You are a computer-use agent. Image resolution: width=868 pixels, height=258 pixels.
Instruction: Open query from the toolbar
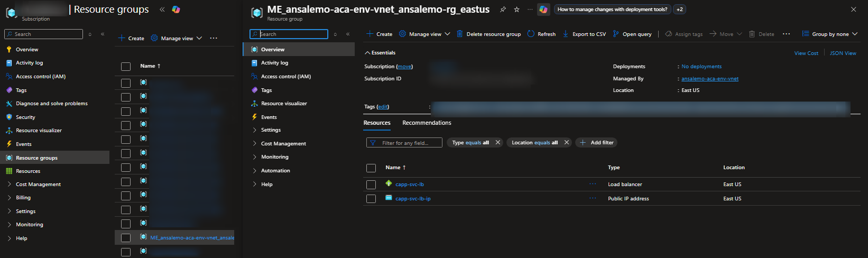point(632,34)
